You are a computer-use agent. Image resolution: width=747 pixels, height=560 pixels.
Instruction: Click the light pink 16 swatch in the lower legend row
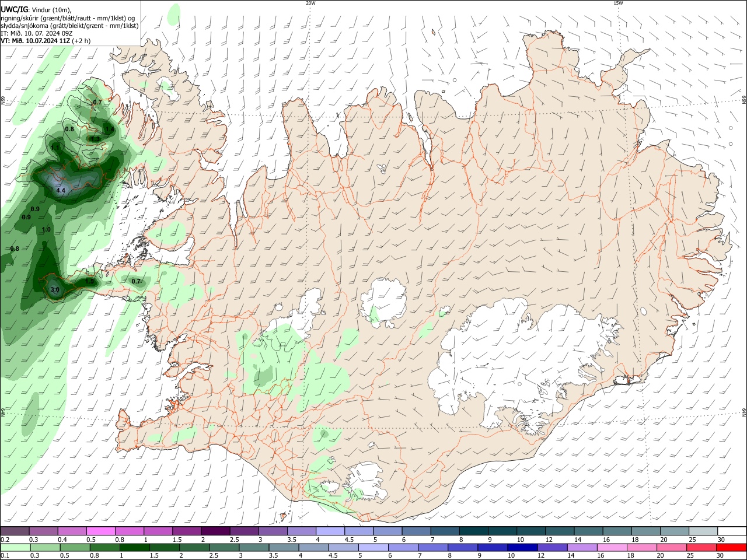[x=612, y=547]
